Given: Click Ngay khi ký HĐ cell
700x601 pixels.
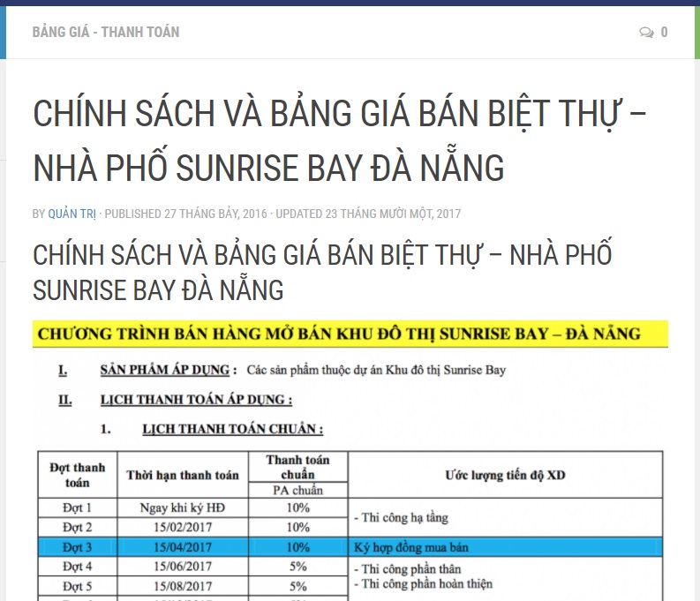Looking at the screenshot, I should (x=183, y=507).
